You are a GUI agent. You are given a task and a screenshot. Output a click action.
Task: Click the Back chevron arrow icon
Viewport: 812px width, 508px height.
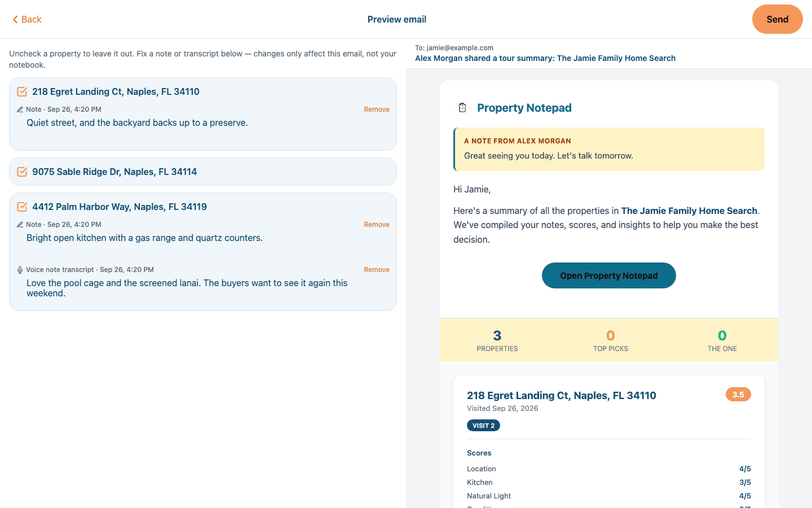tap(15, 20)
